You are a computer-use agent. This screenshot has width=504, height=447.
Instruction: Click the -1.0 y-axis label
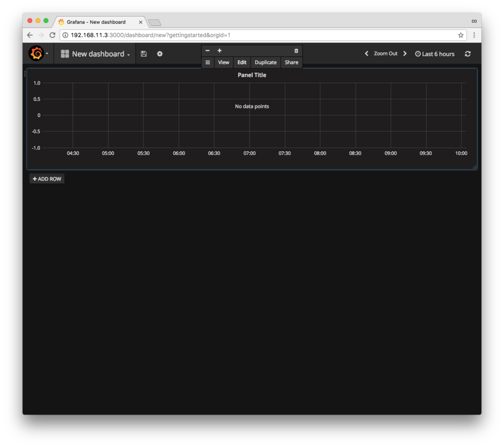click(x=36, y=148)
